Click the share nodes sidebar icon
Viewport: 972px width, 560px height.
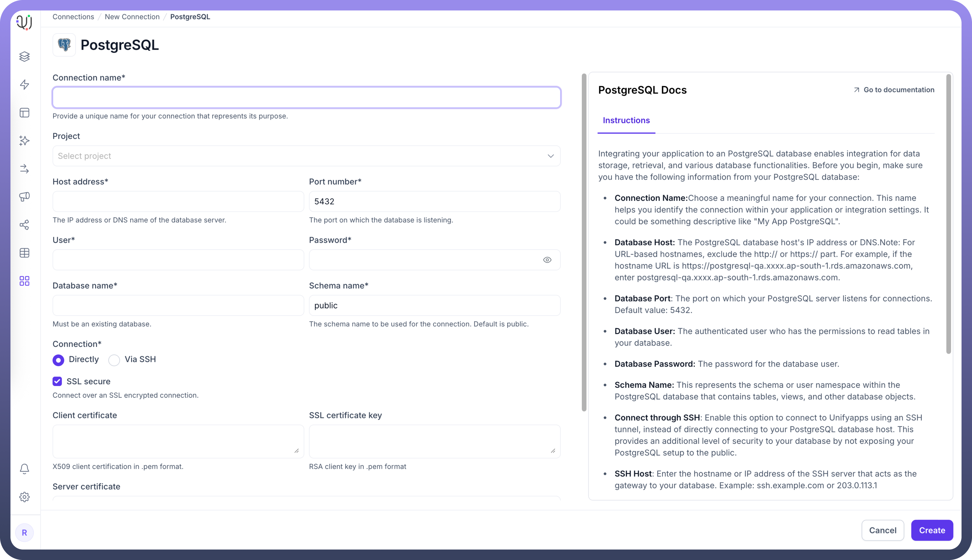pos(24,225)
